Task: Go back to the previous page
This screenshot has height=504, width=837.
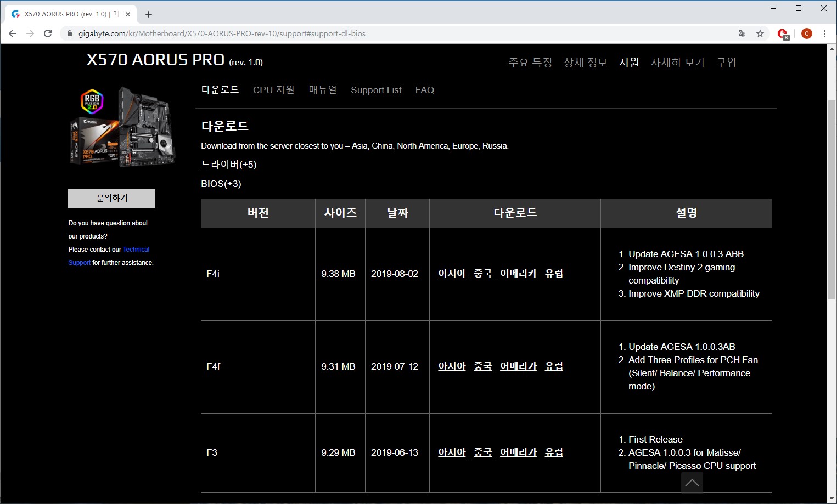Action: pyautogui.click(x=13, y=33)
